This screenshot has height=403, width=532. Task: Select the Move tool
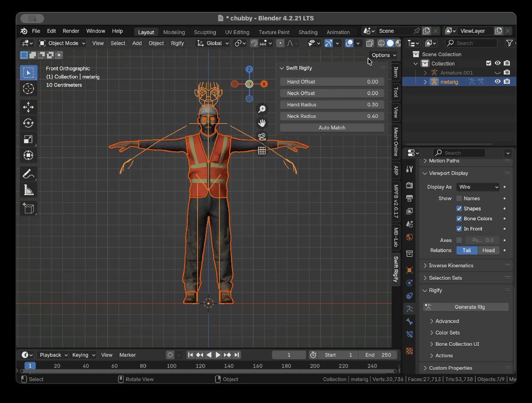coord(28,107)
